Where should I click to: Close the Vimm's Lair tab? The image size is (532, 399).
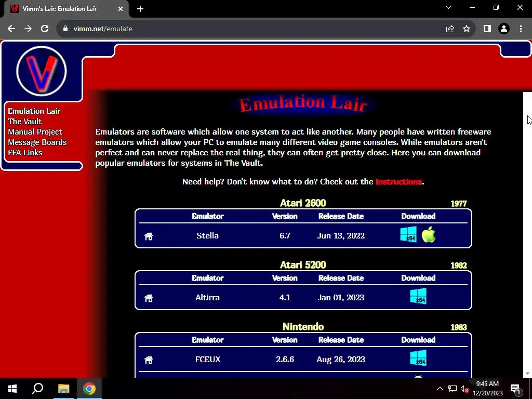[x=121, y=9]
